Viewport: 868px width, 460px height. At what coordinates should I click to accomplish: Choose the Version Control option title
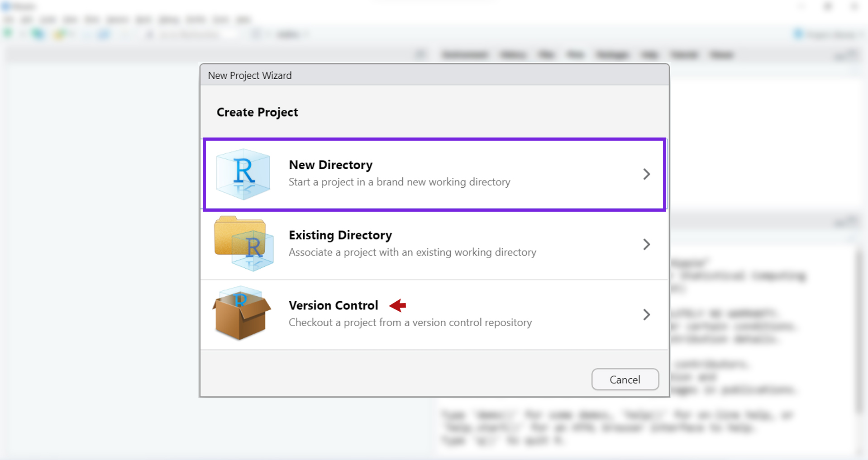coord(334,305)
